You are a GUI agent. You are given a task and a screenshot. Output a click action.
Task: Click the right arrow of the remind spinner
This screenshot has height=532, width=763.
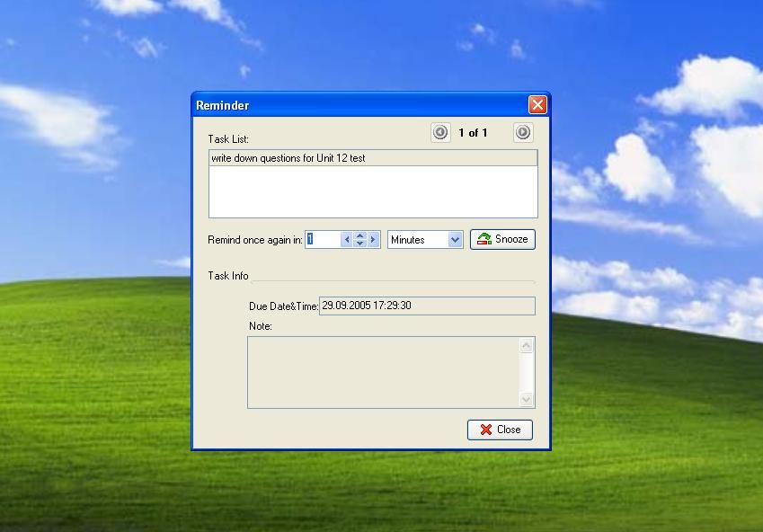(x=374, y=240)
